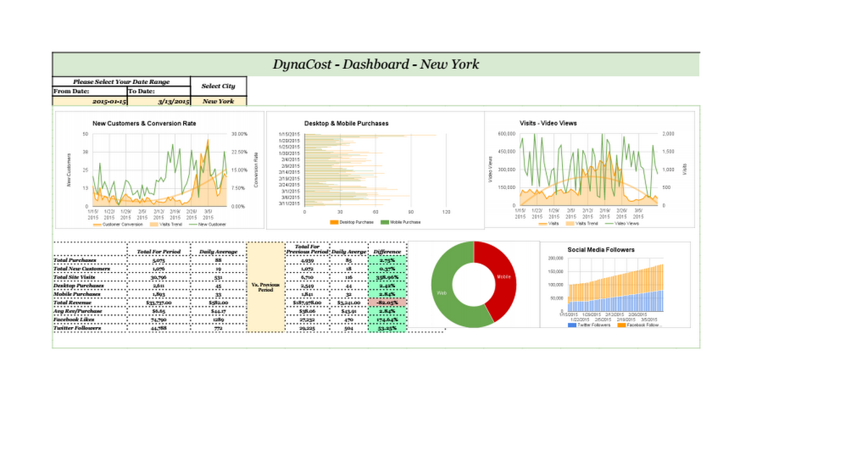Click the red -82.05% difference cell
The image size is (868, 456).
pos(387,303)
